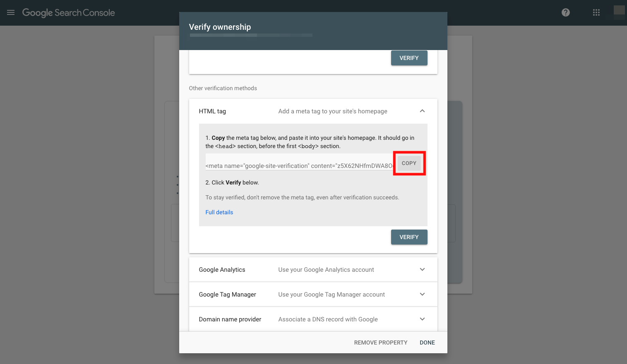Open the hamburger navigation menu

tap(11, 12)
